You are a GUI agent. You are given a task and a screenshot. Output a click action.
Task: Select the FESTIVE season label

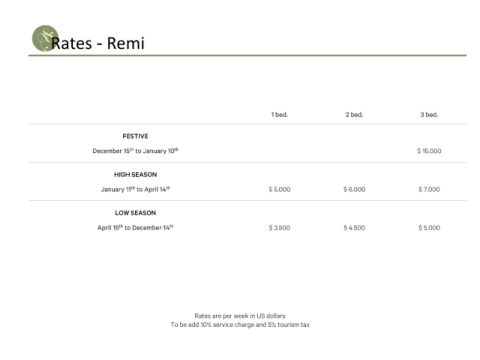click(135, 136)
